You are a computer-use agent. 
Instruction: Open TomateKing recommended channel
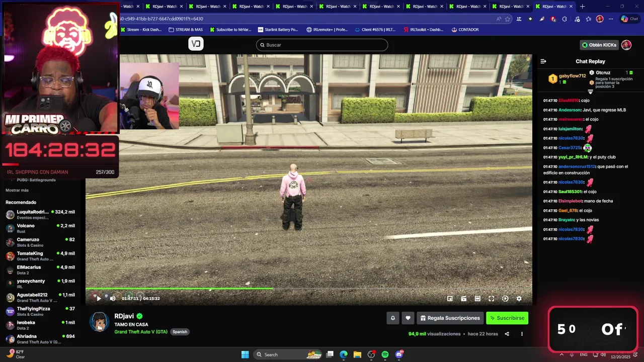pyautogui.click(x=40, y=256)
